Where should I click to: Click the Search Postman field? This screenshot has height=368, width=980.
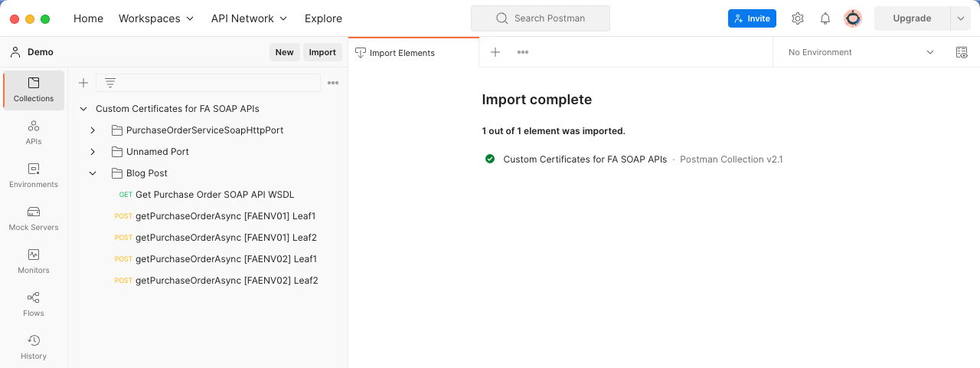[x=541, y=18]
